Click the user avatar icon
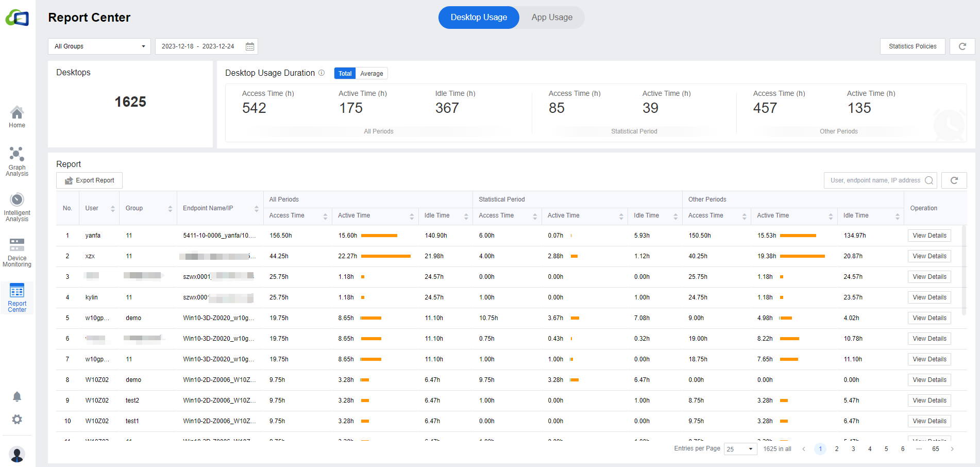980x467 pixels. (x=17, y=455)
